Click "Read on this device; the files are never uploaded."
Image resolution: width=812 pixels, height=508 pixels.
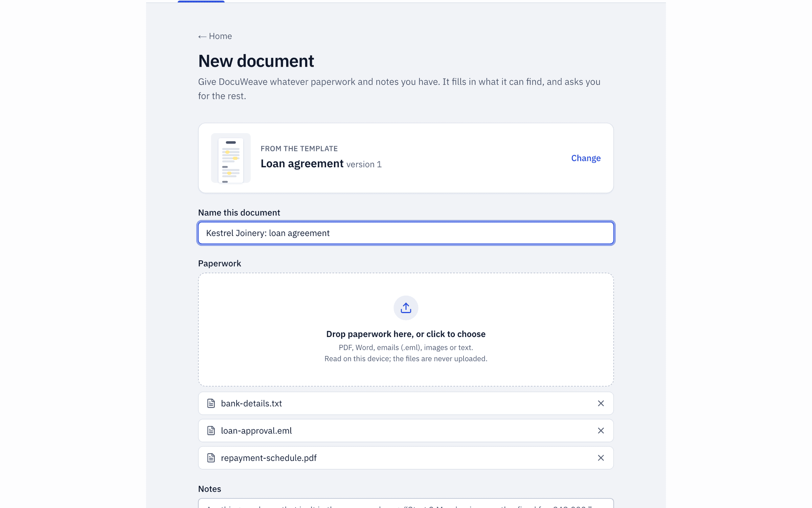coord(406,359)
